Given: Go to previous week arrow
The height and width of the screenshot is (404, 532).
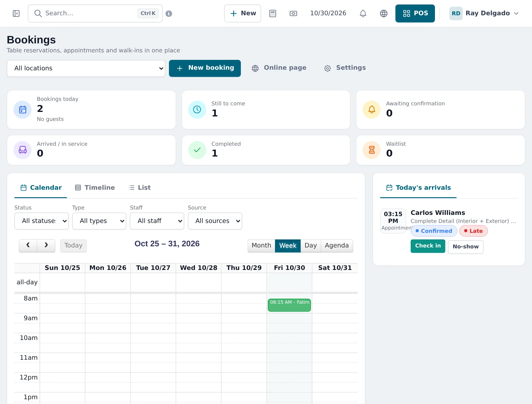Looking at the screenshot, I should [x=28, y=246].
